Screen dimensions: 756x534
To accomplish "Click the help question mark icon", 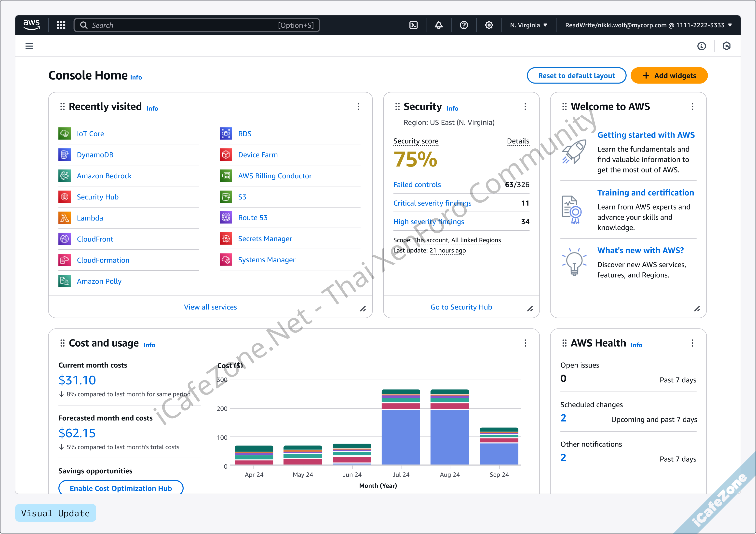I will click(x=464, y=25).
